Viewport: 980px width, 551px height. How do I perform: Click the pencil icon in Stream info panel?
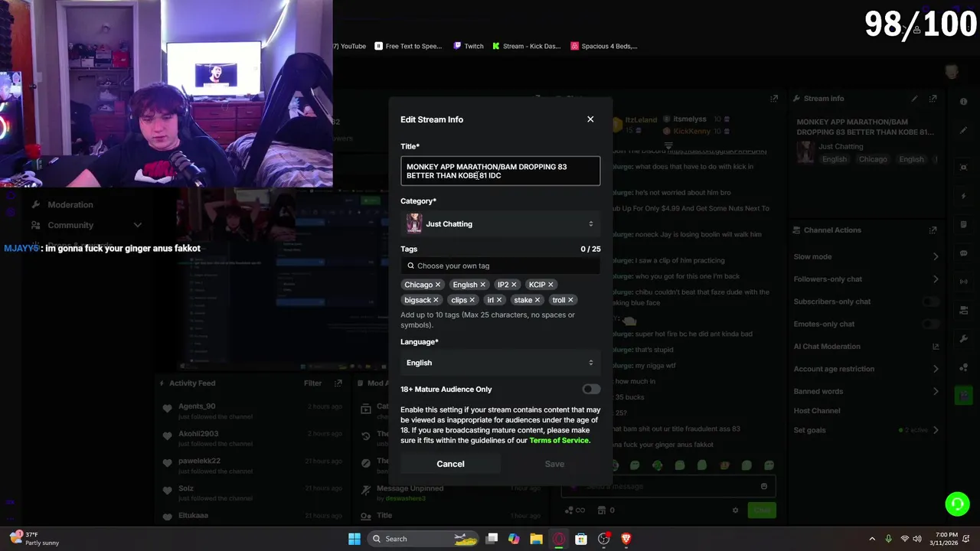[x=914, y=99]
